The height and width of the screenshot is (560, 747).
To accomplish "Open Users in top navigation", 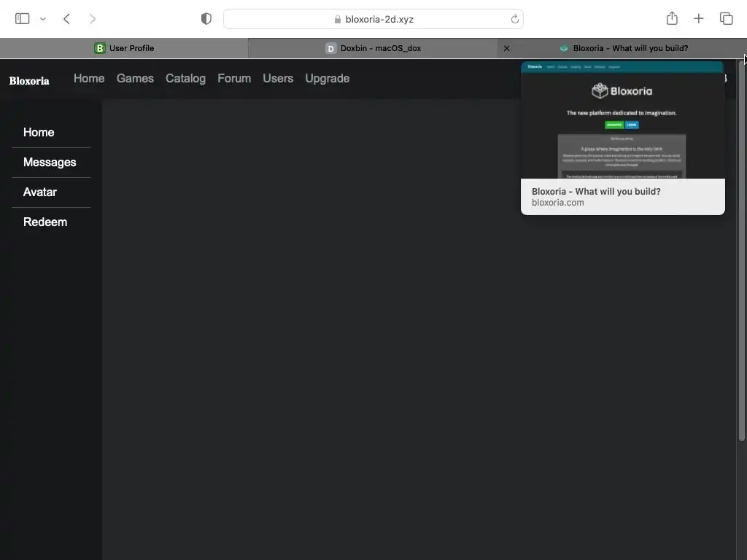I will (278, 78).
